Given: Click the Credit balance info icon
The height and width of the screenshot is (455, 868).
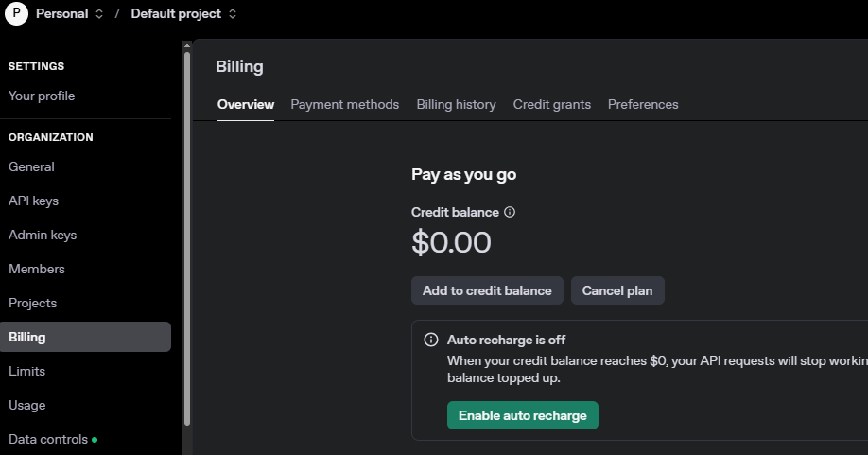Looking at the screenshot, I should (510, 212).
